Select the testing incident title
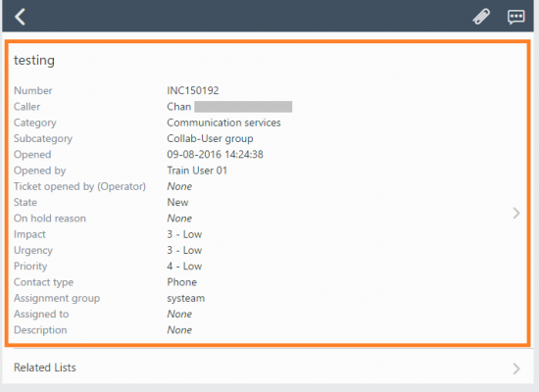Image resolution: width=539 pixels, height=392 pixels. [x=34, y=61]
